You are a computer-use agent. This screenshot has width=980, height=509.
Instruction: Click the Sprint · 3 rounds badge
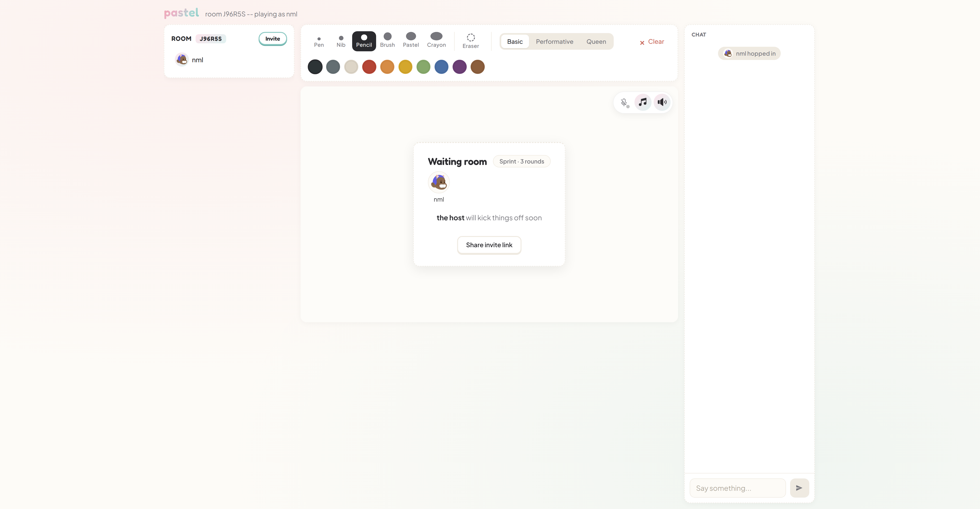click(521, 161)
